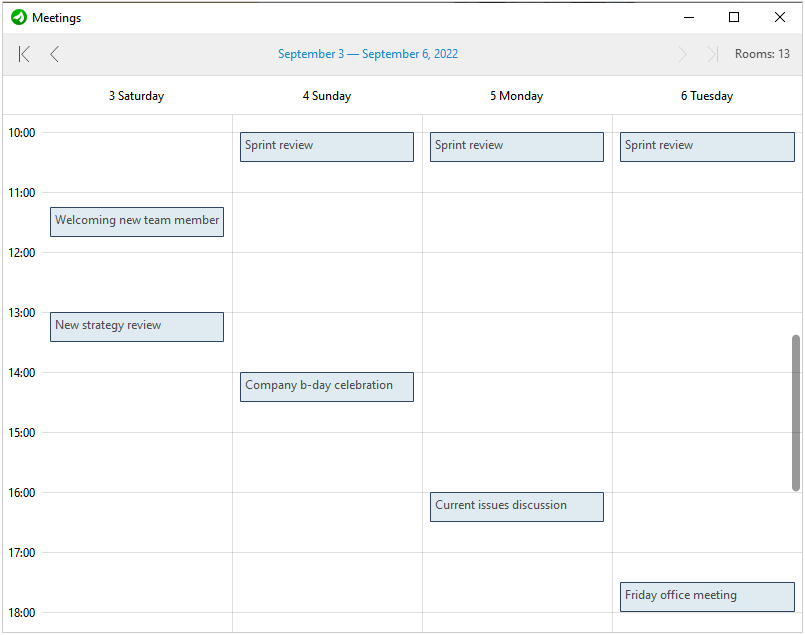Click the September 3 — September 6, 2022 date range

(368, 54)
